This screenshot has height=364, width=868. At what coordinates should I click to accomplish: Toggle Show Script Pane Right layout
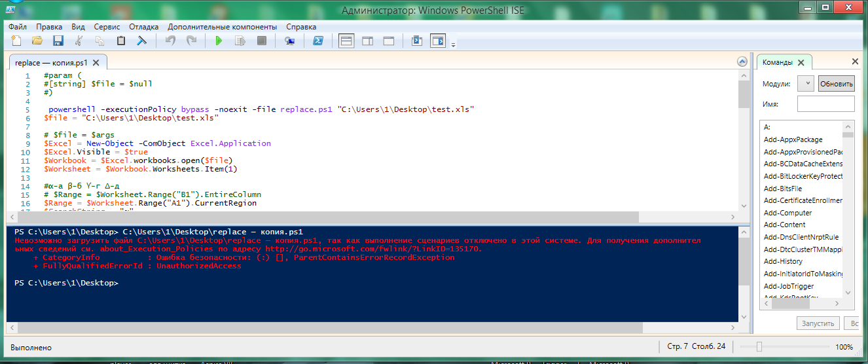(x=367, y=41)
